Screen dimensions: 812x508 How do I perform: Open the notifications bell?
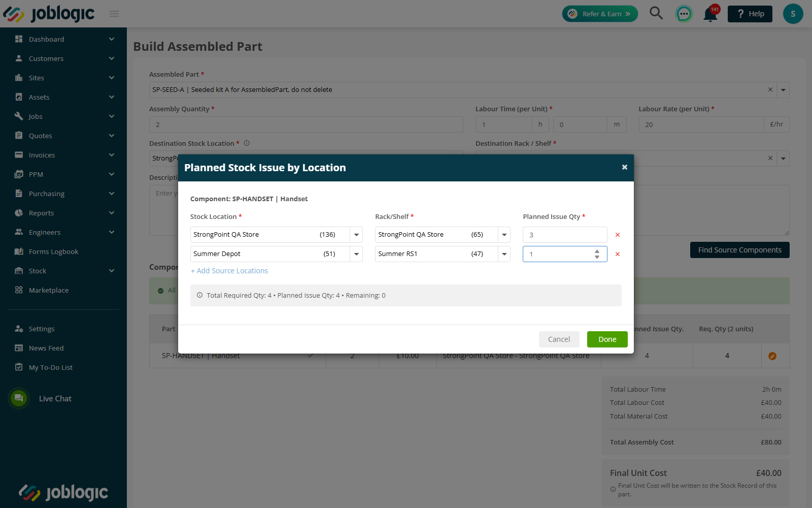coord(710,14)
